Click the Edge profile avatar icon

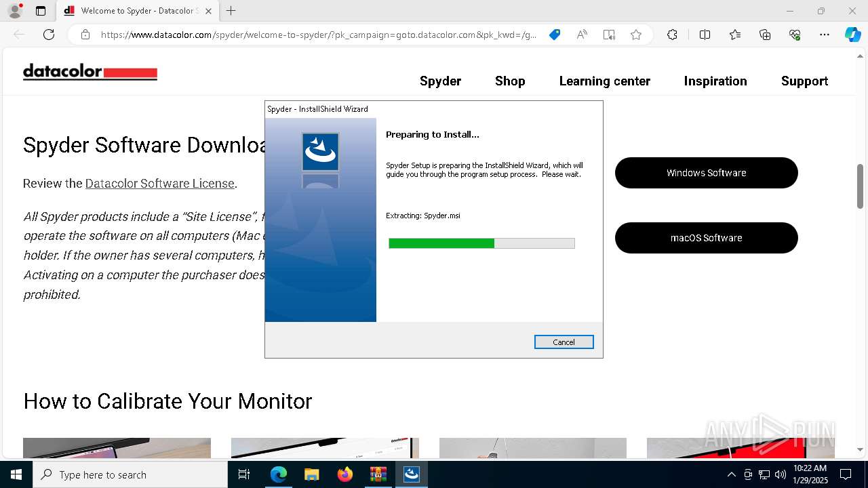point(14,11)
